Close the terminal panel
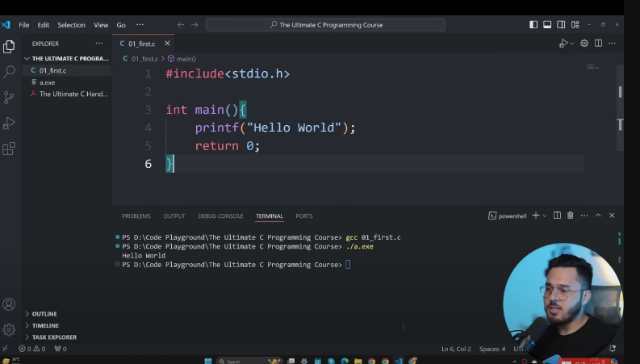Screen dimensions: 640x364 (x=612, y=215)
